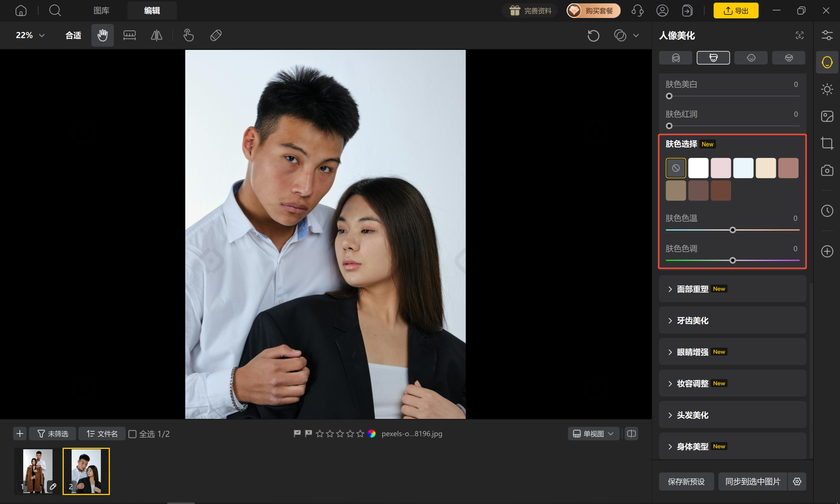Expand the 身体美型 section

[732, 446]
